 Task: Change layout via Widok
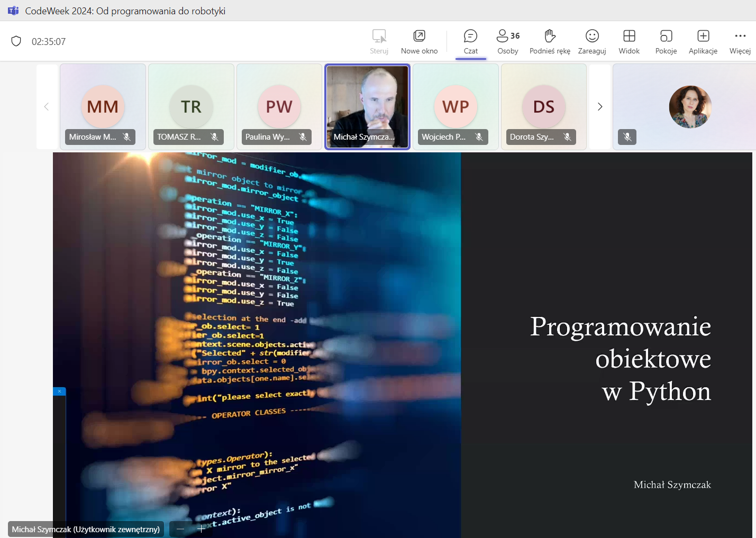pos(629,42)
